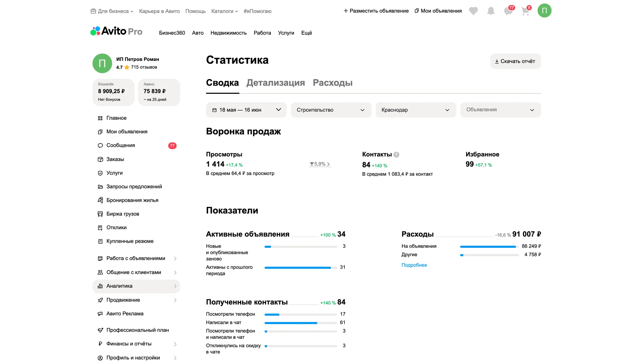This screenshot has width=642, height=364.
Task: Open shopping cart icon with badge 8
Action: 525,11
